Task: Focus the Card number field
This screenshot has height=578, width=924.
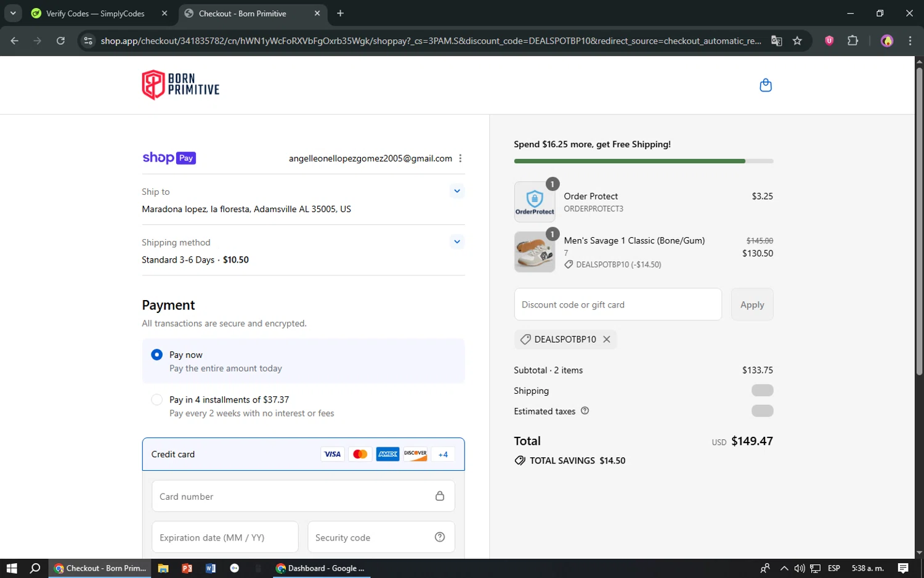Action: (x=303, y=496)
